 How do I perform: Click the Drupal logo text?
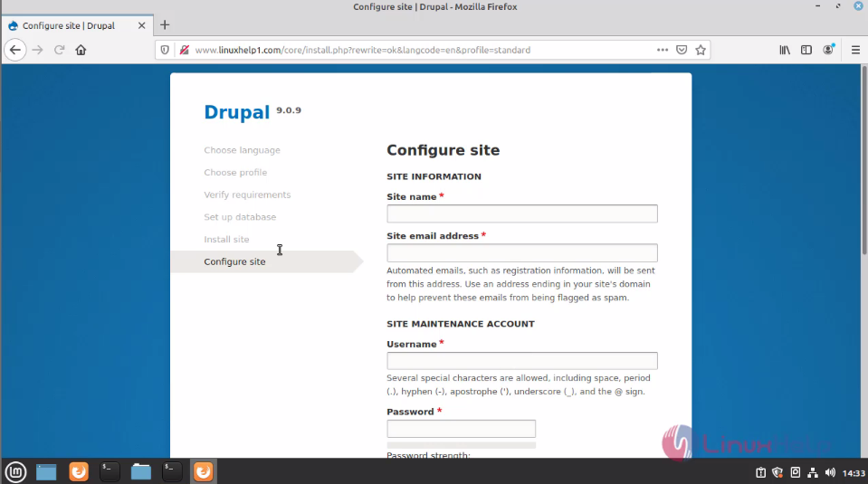pyautogui.click(x=237, y=112)
